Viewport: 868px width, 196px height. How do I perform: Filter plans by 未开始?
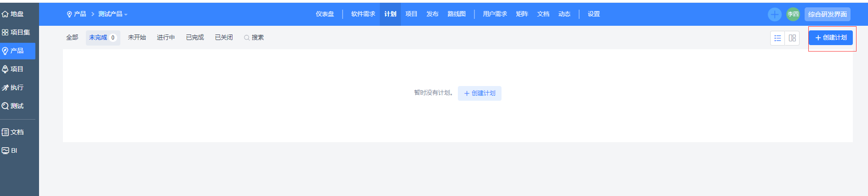[x=137, y=38]
